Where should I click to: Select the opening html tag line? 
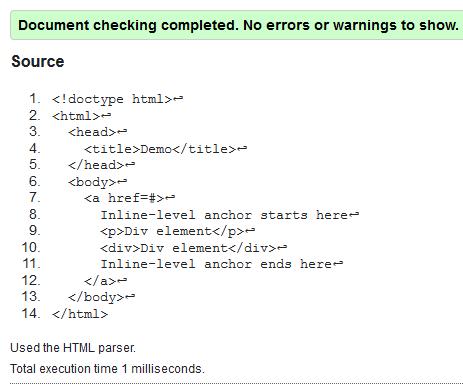(x=81, y=116)
